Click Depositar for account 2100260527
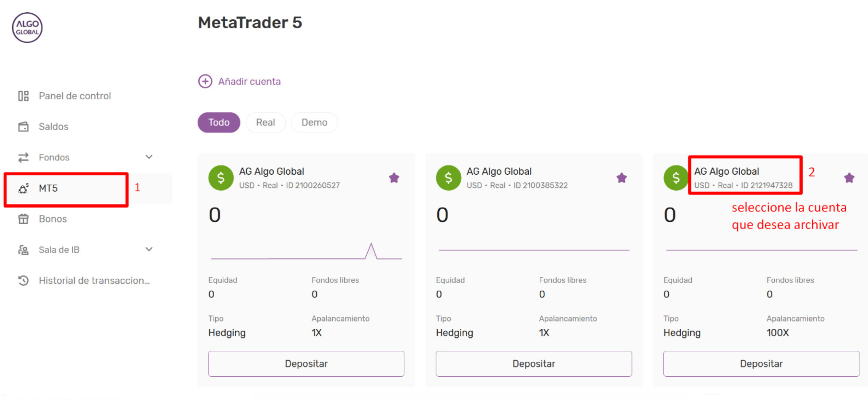This screenshot has width=868, height=400. (306, 364)
